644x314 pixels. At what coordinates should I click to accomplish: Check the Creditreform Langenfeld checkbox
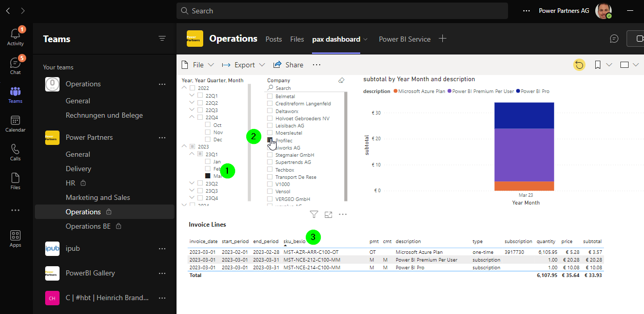coord(270,103)
